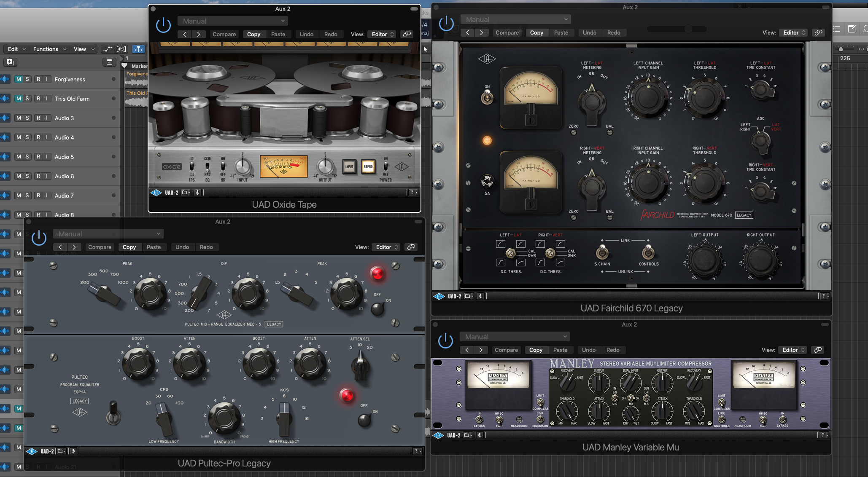Image resolution: width=868 pixels, height=477 pixels.
Task: Click the link icon in Manley Variable Mu window
Action: (x=817, y=350)
